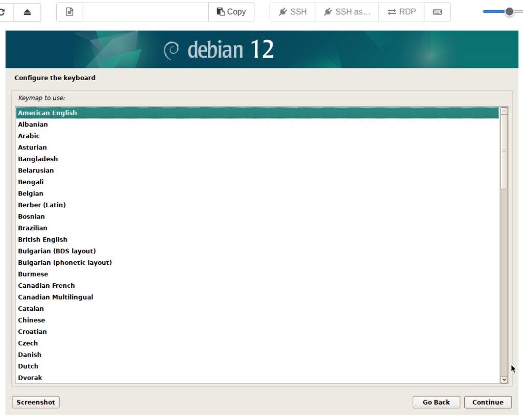Click the 'SSH as…' button
The height and width of the screenshot is (420, 523).
(x=347, y=12)
